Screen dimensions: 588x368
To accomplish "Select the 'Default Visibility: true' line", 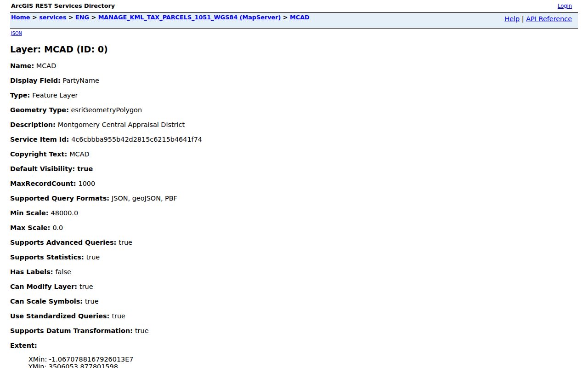I will point(51,169).
